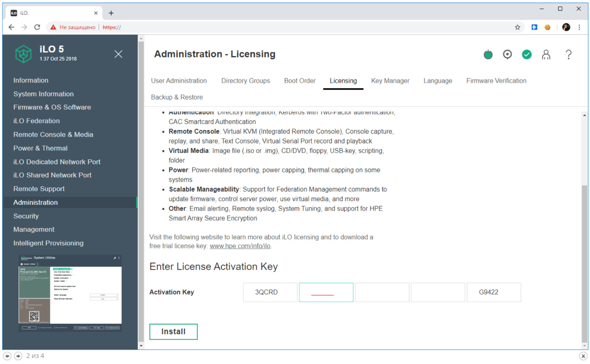Open Management section
This screenshot has width=590, height=364.
pyautogui.click(x=34, y=230)
